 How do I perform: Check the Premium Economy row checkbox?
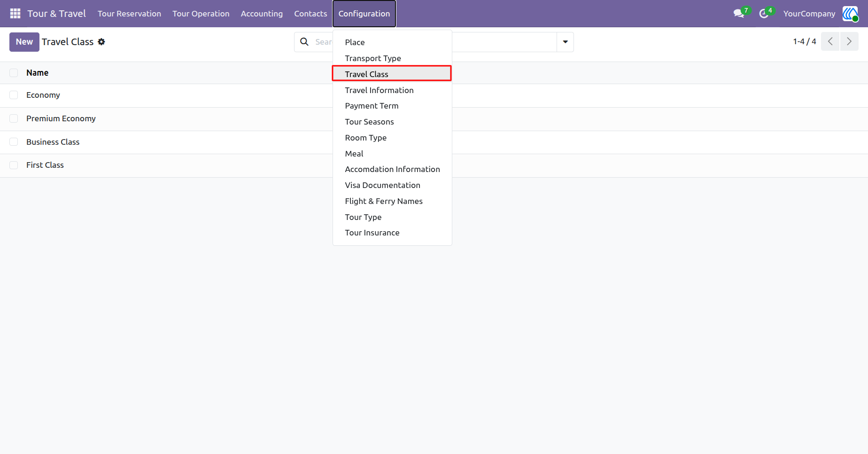(14, 118)
